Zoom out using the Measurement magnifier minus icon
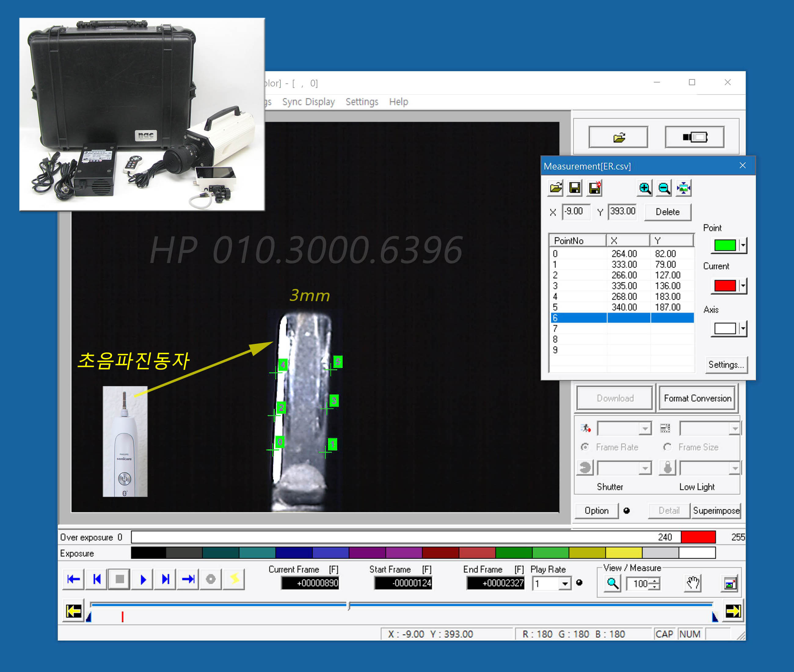Image resolution: width=794 pixels, height=672 pixels. [664, 188]
